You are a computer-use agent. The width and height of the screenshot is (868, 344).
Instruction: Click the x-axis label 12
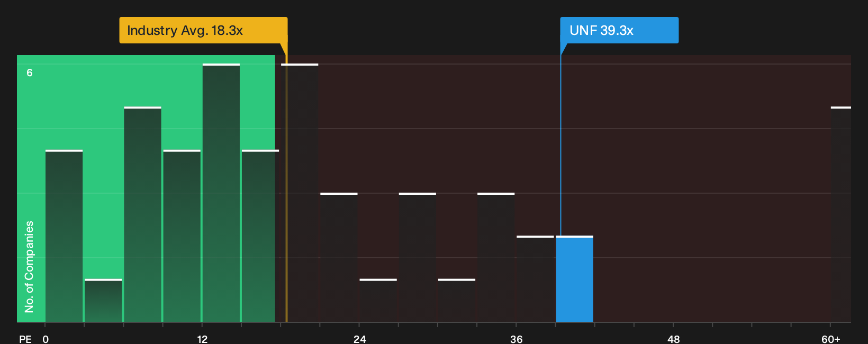point(202,339)
